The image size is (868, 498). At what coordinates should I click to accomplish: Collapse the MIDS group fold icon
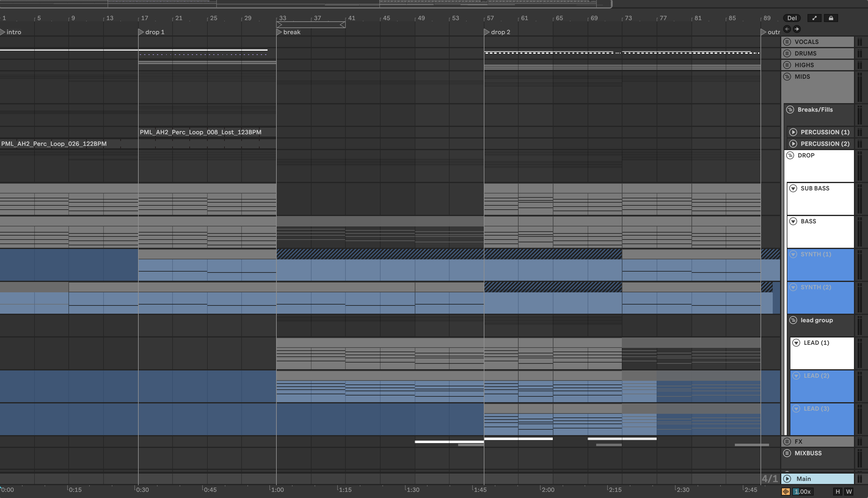(x=787, y=77)
